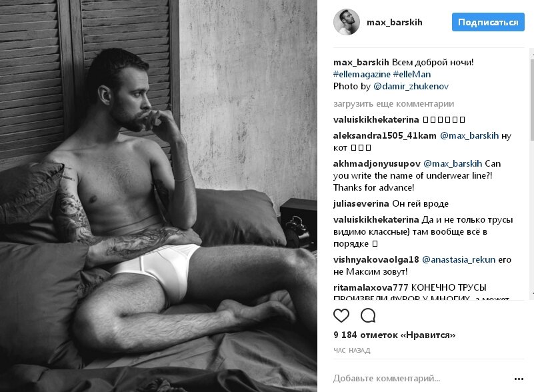Click the Подписаться follow button
The height and width of the screenshot is (392, 534).
[488, 22]
